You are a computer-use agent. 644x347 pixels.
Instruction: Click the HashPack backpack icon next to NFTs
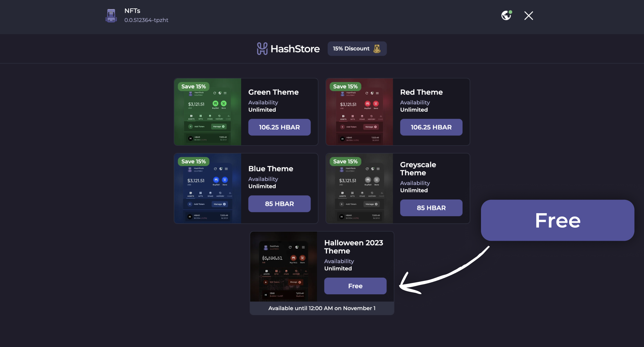point(111,15)
